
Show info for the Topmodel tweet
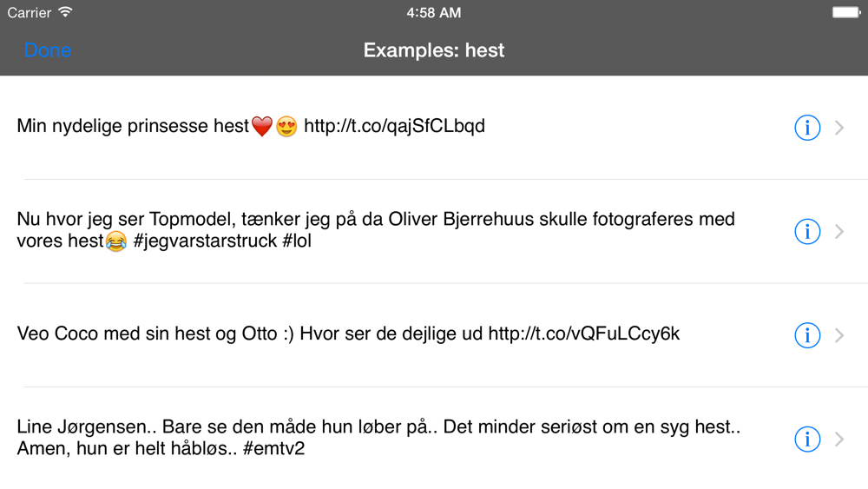807,231
